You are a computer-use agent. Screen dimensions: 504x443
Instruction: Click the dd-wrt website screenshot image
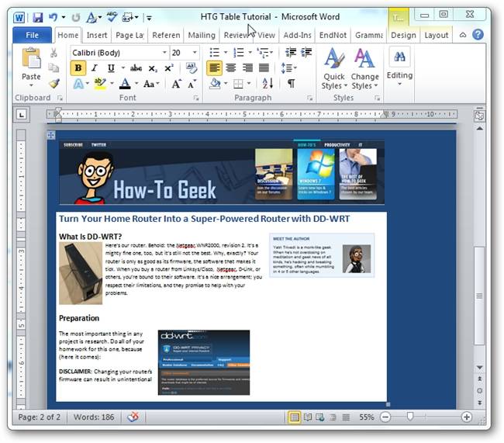point(204,362)
